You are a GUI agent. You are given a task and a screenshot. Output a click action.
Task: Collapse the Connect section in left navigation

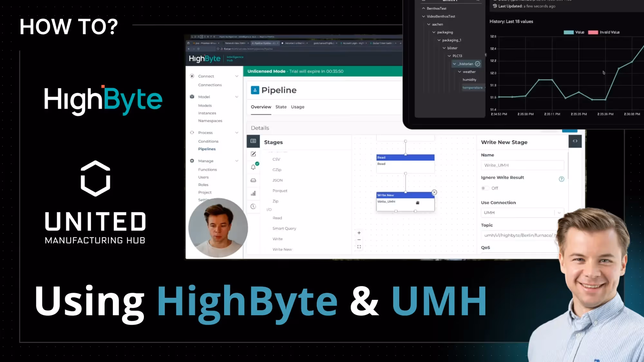click(x=237, y=76)
